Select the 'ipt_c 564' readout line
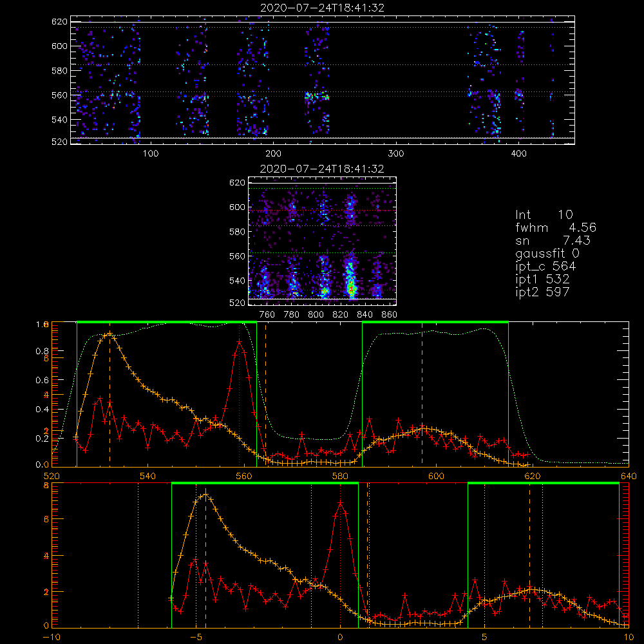644x644 pixels. coord(545,267)
